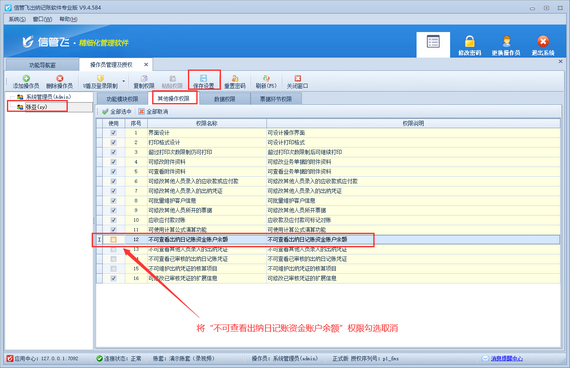
Task: Toggle the row 16 permission checkbox
Action: (113, 279)
